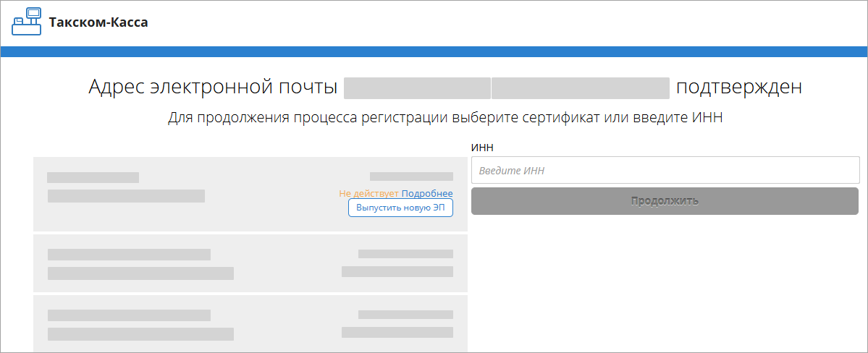
Task: Click the orange Не действует status text
Action: coord(369,193)
